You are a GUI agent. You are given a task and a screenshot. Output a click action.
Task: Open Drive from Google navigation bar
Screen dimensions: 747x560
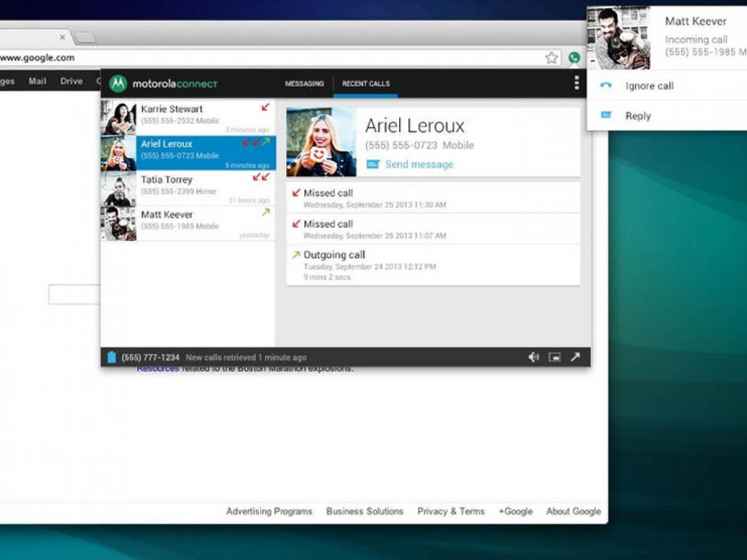71,81
